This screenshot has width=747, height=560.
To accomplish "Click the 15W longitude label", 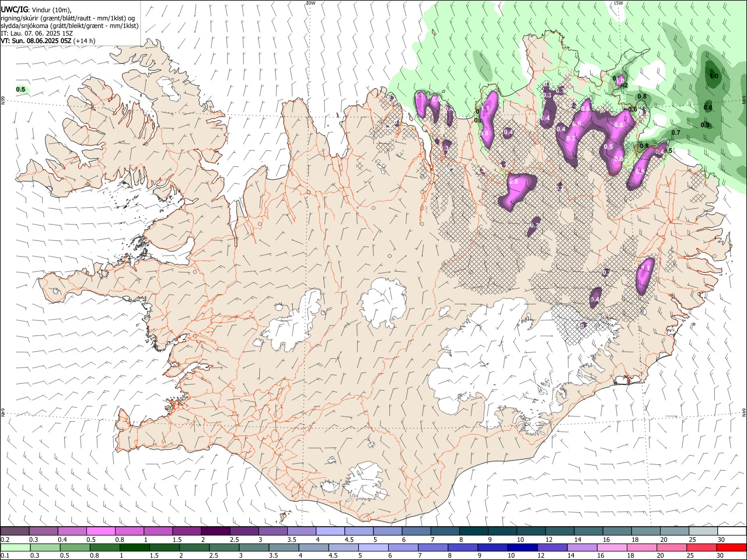I will pyautogui.click(x=618, y=3).
